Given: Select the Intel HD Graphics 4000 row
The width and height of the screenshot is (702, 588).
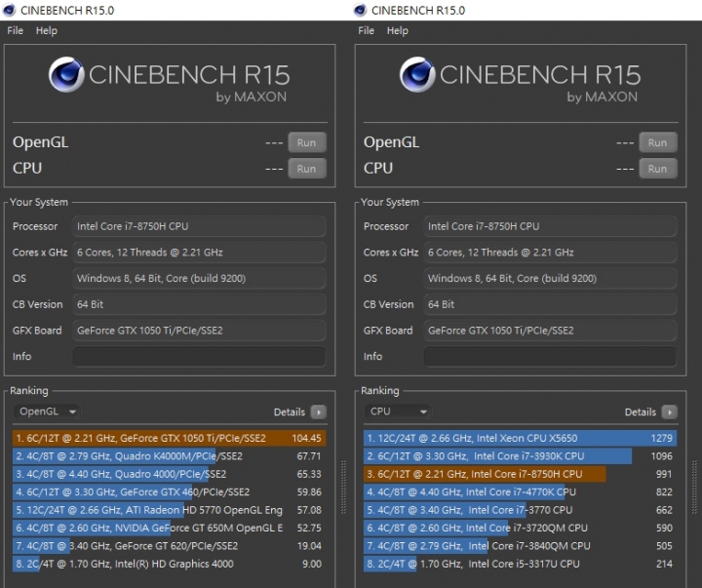Looking at the screenshot, I should pos(170,564).
